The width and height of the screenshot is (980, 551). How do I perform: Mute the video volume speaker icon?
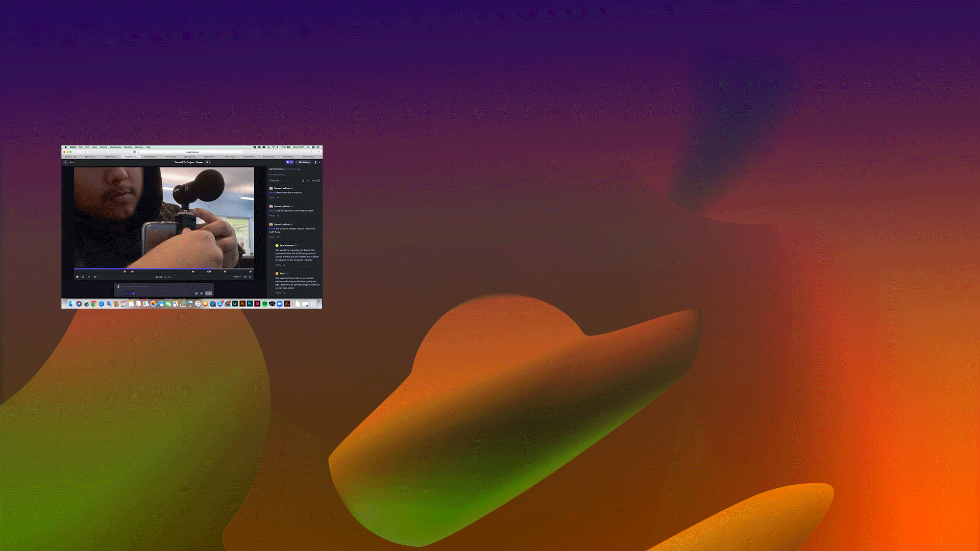95,277
